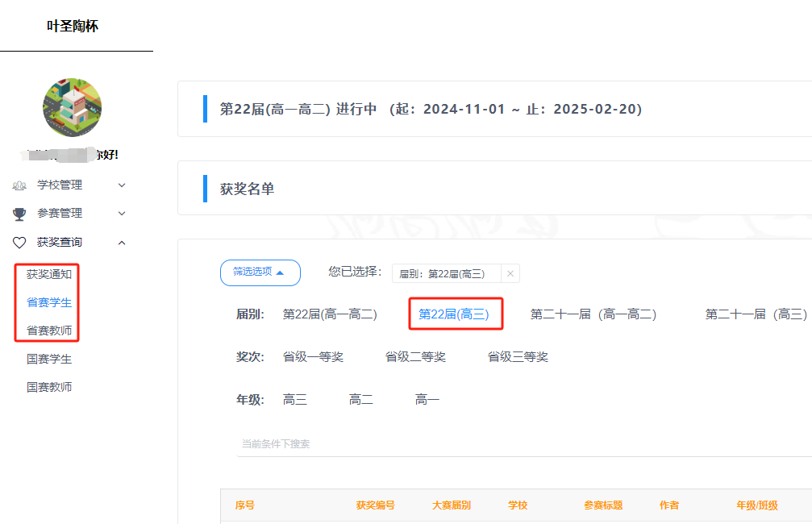Click the 当前条件下搜索 search field

tap(403, 443)
